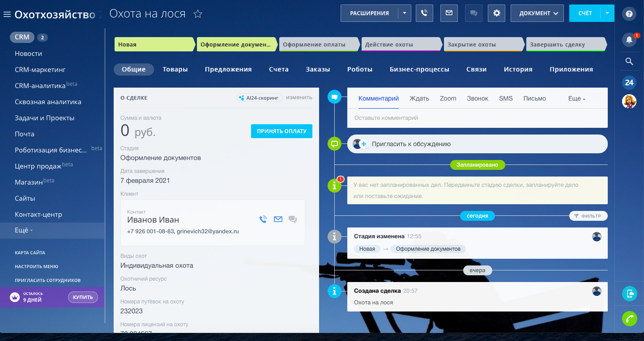Set stage to Оформление оплаты
Image resolution: width=644 pixels, height=341 pixels.
click(x=319, y=44)
